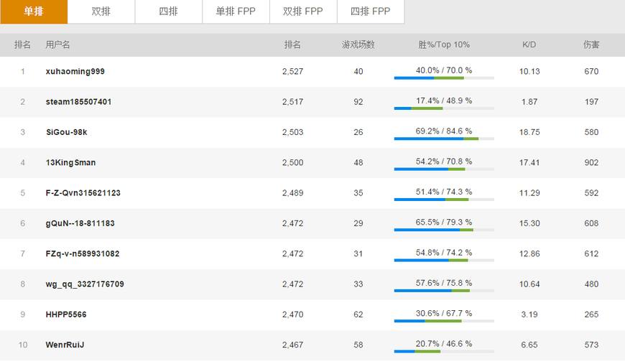Open player xuhaoming999's profile

click(75, 72)
